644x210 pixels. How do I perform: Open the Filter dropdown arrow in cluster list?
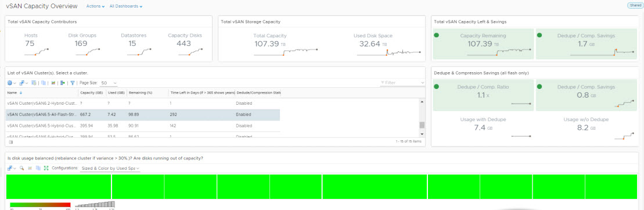423,83
